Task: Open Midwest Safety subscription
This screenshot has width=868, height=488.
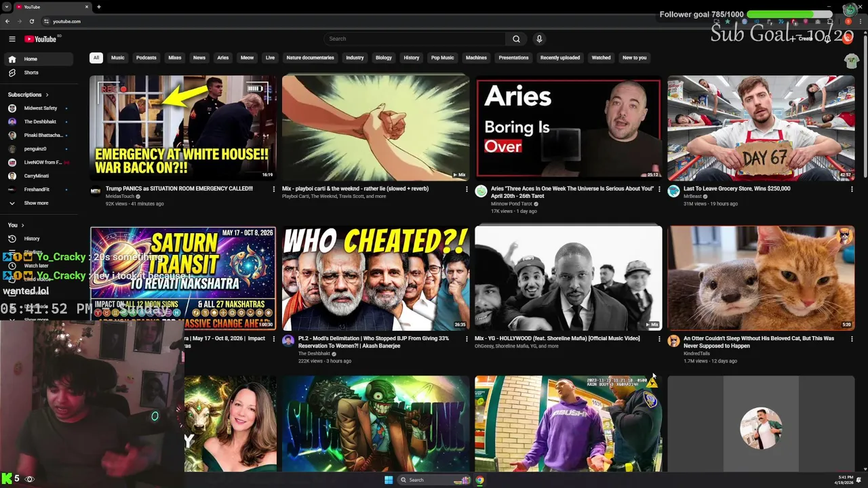Action: coord(39,108)
